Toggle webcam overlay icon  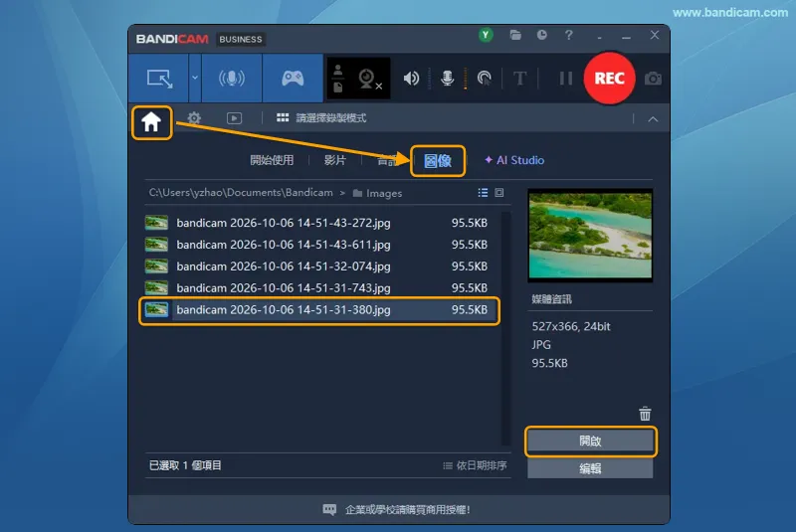tap(367, 79)
